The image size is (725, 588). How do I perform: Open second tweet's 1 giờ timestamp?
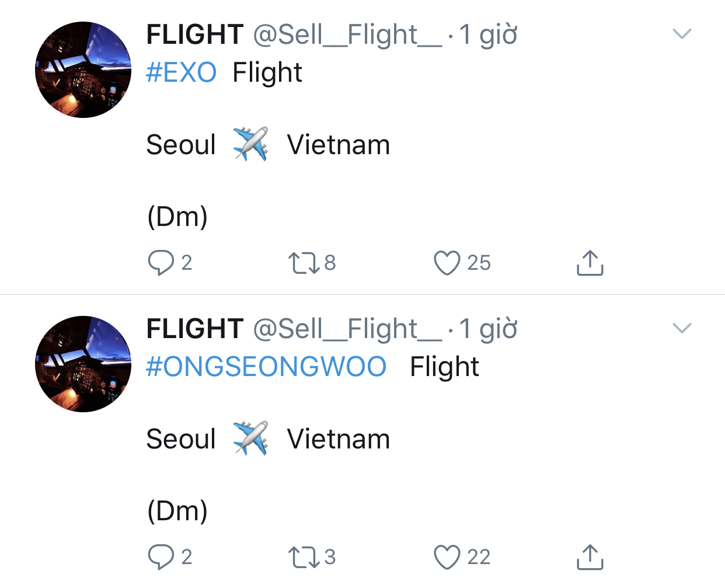pyautogui.click(x=488, y=329)
